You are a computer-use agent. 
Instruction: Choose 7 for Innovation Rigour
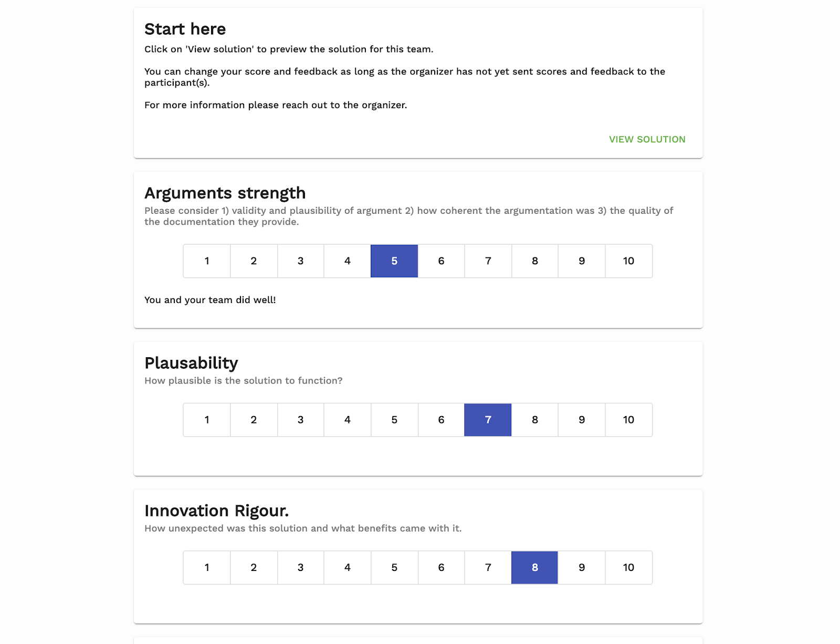pyautogui.click(x=488, y=567)
